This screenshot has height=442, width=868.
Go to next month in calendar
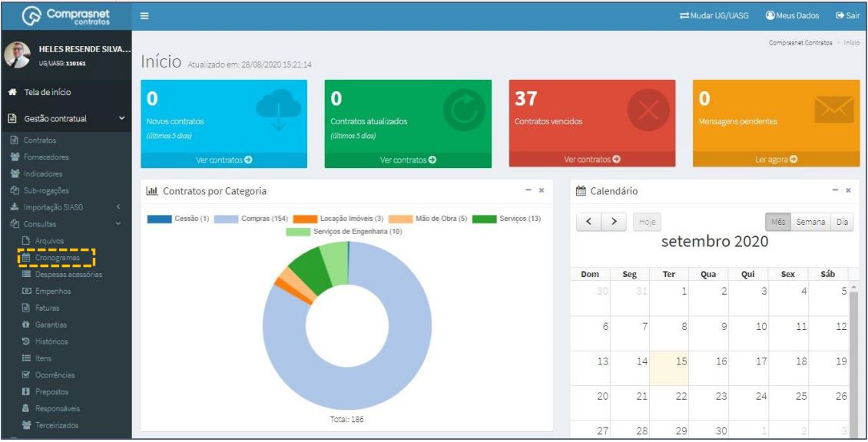(614, 222)
